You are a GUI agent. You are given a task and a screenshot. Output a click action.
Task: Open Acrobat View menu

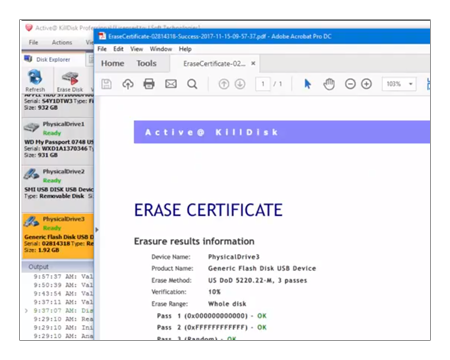click(137, 49)
